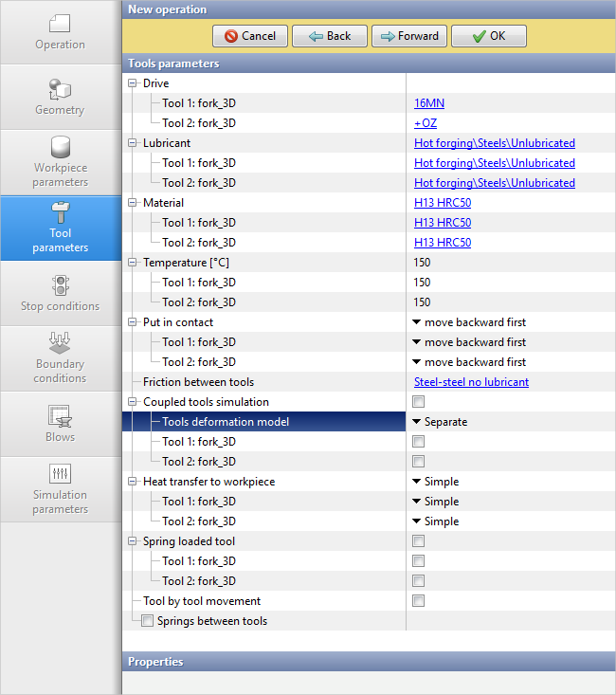616x695 pixels.
Task: Open the Geometry cubes icon
Action: tap(60, 89)
